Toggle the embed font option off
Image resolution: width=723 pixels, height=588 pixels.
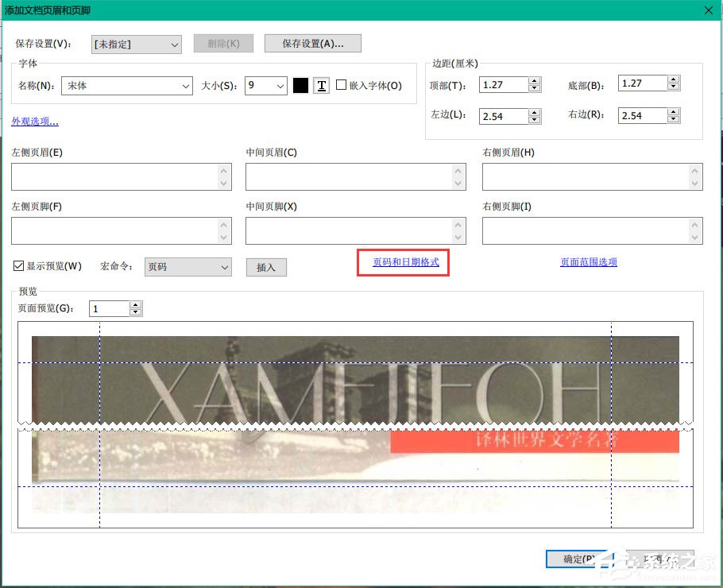click(342, 85)
